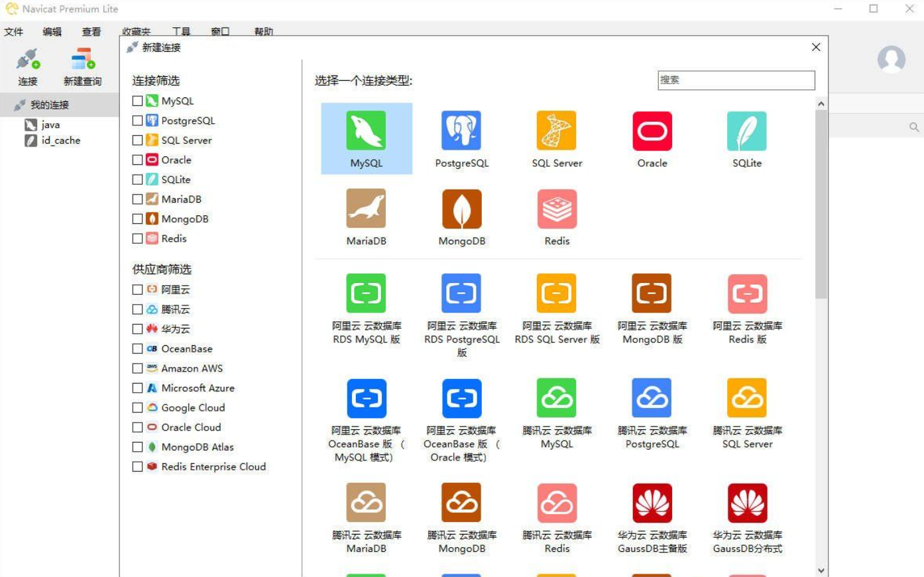
Task: Enable the MySQL filter checkbox
Action: coord(137,101)
